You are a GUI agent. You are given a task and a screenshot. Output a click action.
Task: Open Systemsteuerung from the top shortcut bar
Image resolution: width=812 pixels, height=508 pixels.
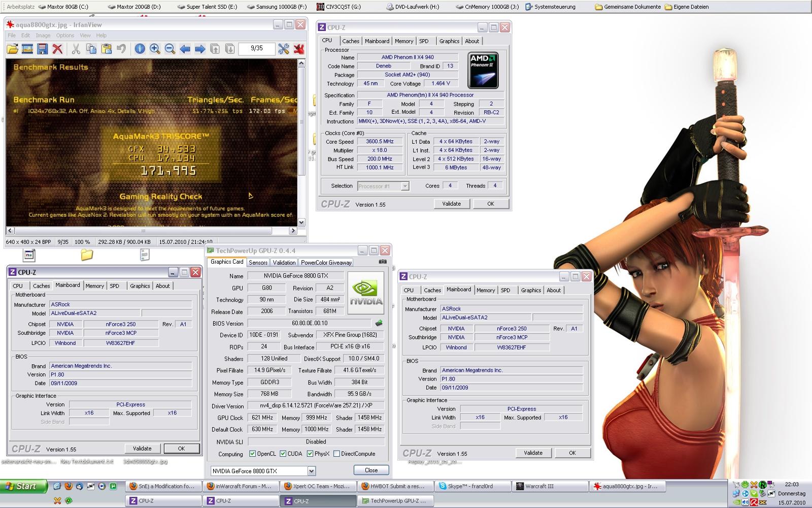550,7
